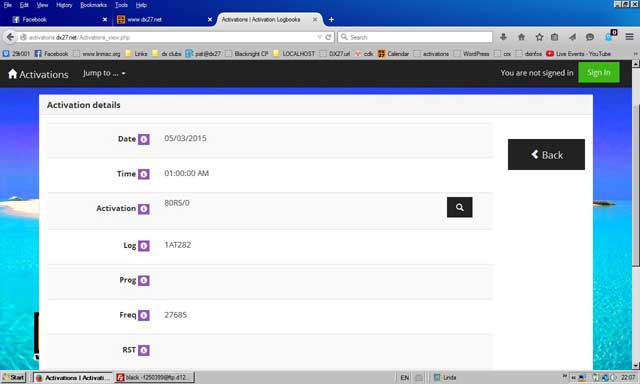Go back using the Back button
The width and height of the screenshot is (640, 384).
[546, 155]
